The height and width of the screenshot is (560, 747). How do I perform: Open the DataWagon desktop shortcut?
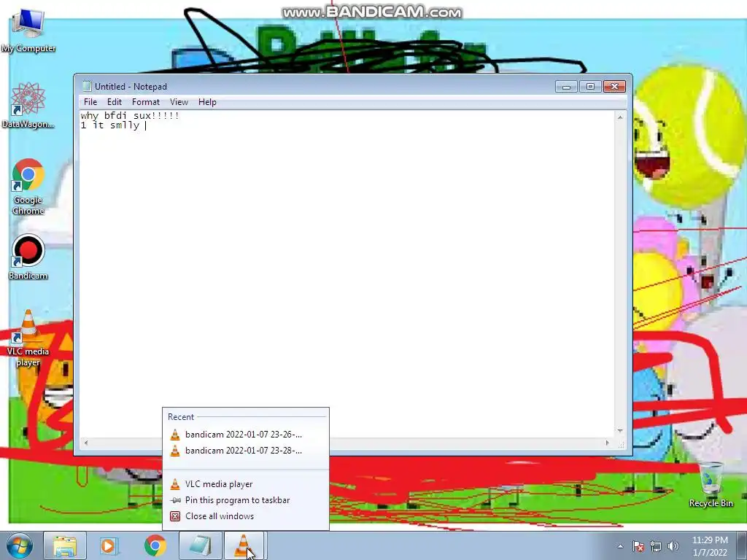tap(28, 105)
